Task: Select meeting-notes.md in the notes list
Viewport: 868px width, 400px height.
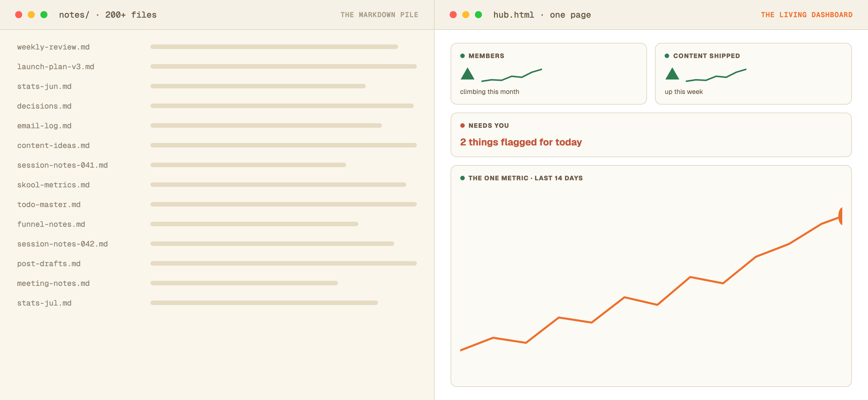Action: pyautogui.click(x=53, y=283)
